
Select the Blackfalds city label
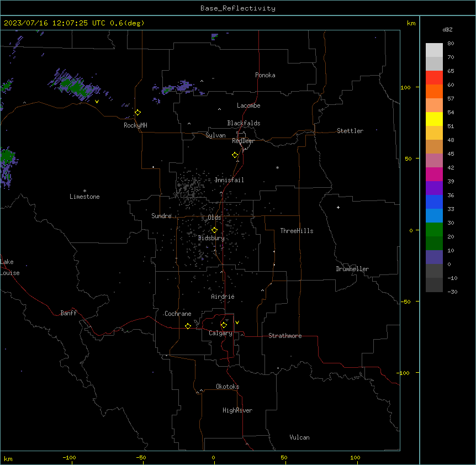click(244, 123)
